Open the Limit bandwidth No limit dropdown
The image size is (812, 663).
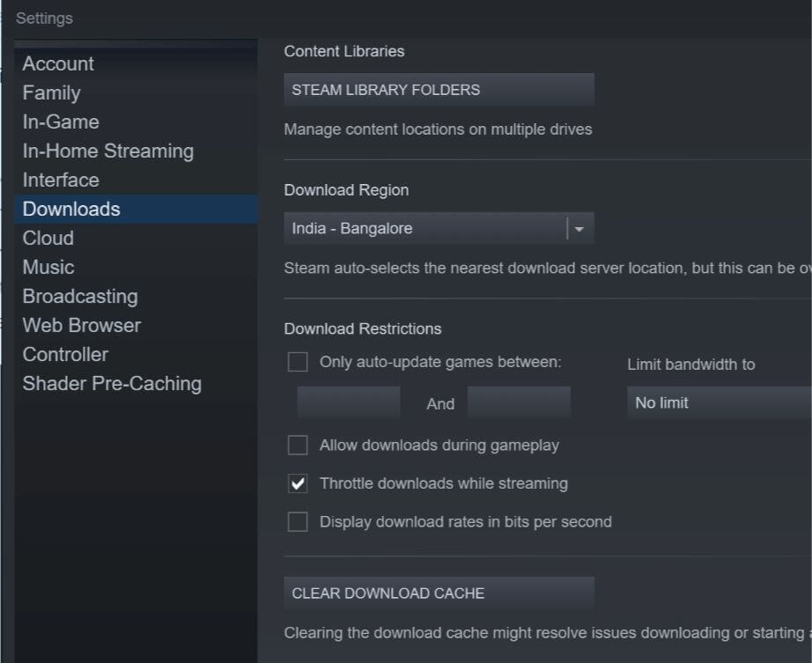pos(718,402)
